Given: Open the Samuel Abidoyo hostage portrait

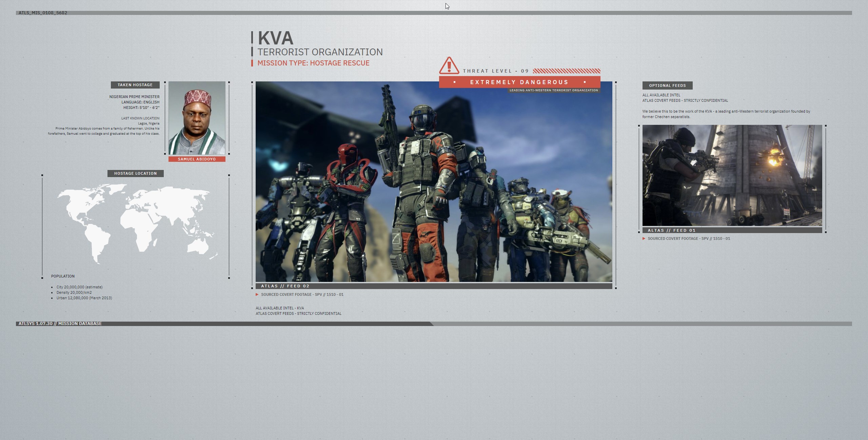Looking at the screenshot, I should click(x=197, y=118).
